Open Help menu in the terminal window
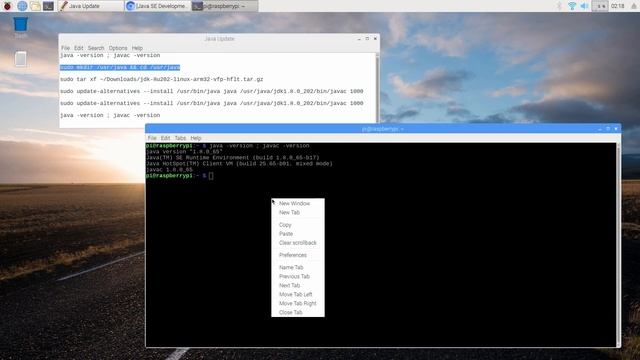Screen dimensions: 640x360 click(196, 138)
